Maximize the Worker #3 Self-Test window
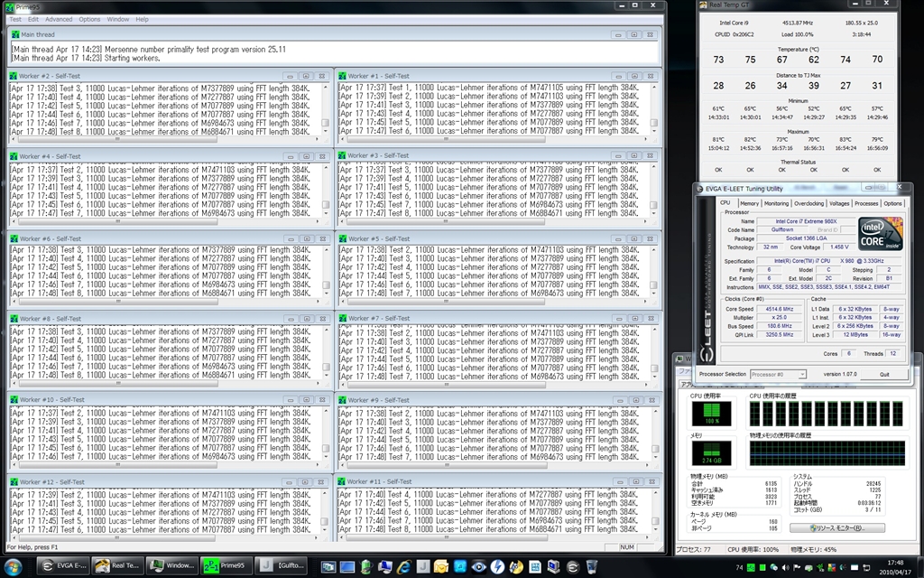The width and height of the screenshot is (924, 578). pyautogui.click(x=634, y=157)
